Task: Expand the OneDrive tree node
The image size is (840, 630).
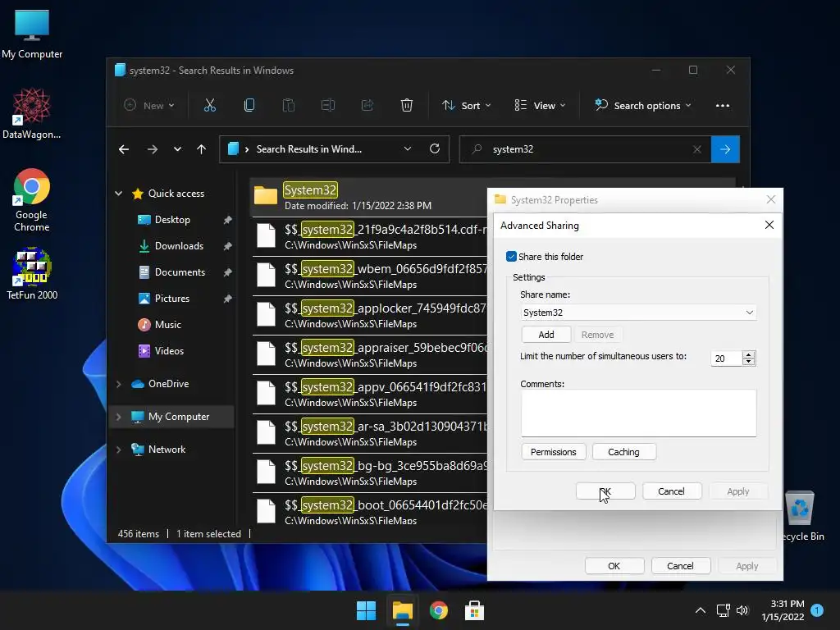Action: tap(119, 384)
